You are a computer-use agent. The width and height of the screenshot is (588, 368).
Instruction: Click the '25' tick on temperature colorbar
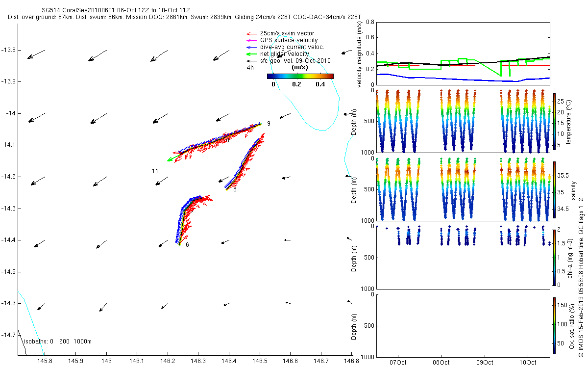561,102
